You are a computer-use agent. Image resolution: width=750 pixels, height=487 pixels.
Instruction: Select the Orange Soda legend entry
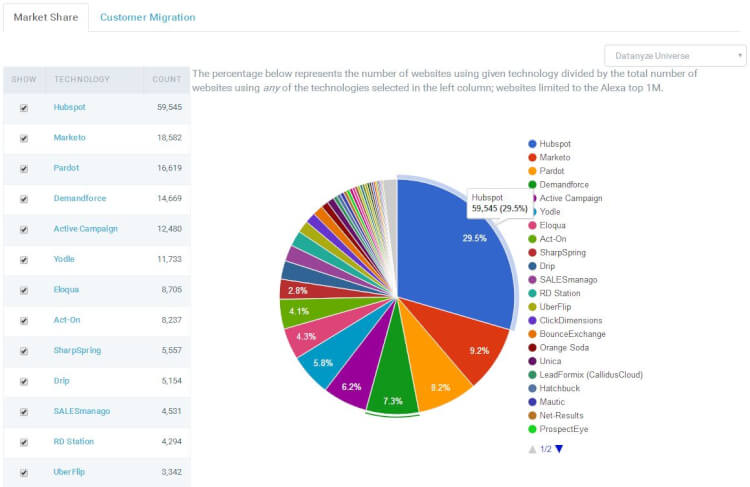[x=559, y=347]
